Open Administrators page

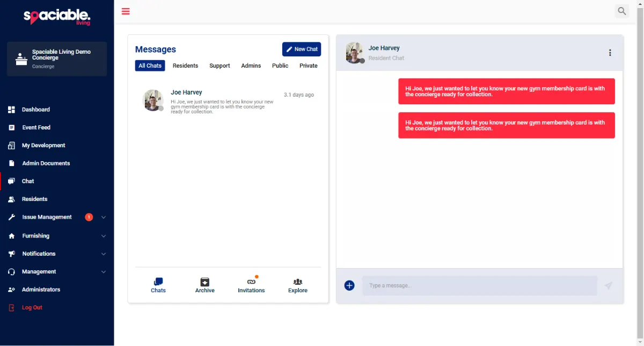click(x=41, y=290)
